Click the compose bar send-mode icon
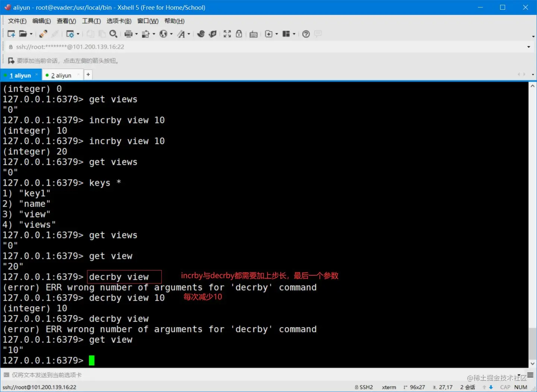 click(x=6, y=375)
